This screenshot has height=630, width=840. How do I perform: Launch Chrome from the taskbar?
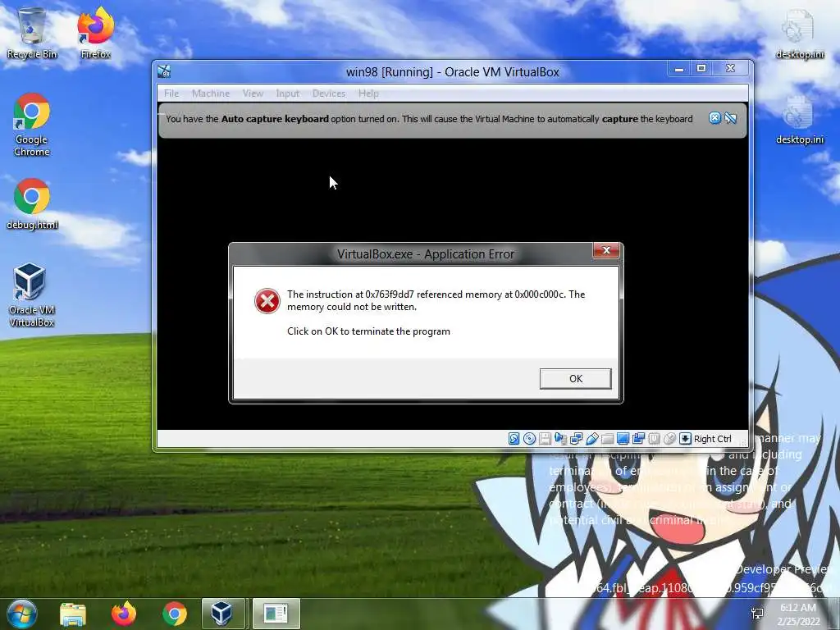click(x=175, y=614)
